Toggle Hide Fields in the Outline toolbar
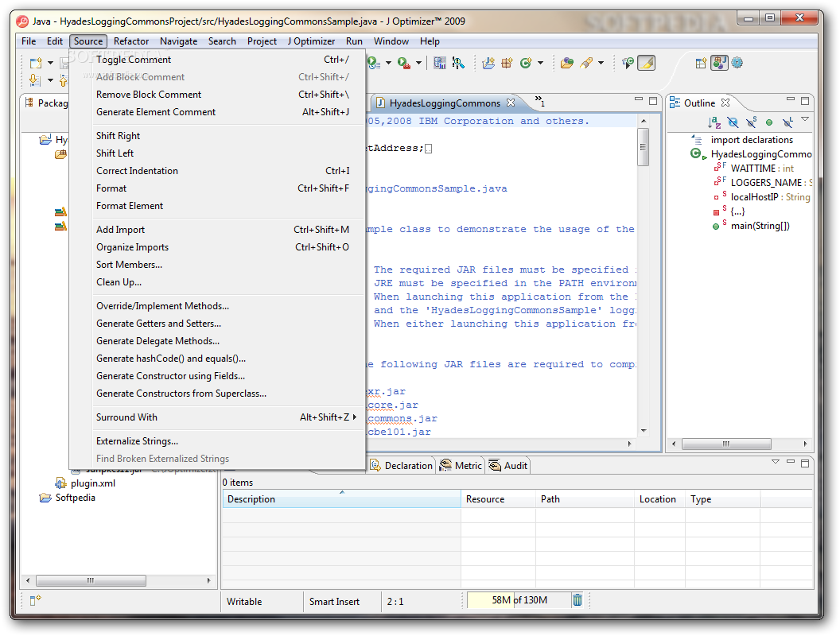 point(733,122)
